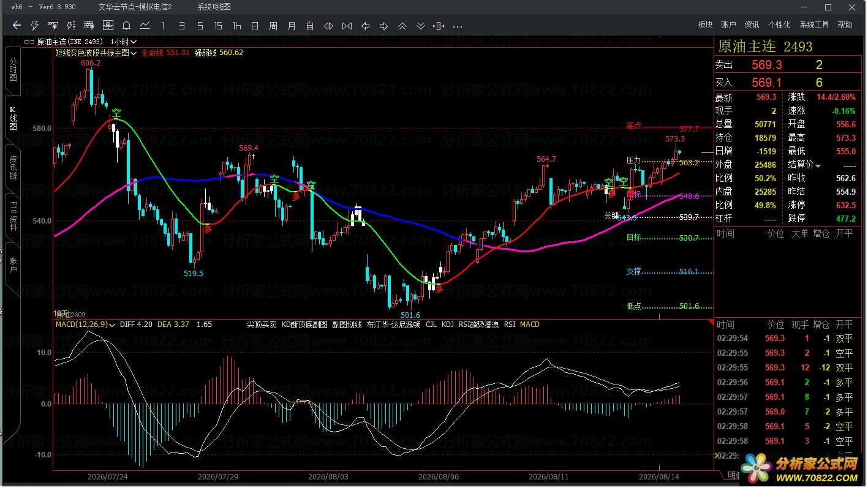Expand the MACD(12,26,9) parameter dropdown
The image size is (868, 488).
113,325
